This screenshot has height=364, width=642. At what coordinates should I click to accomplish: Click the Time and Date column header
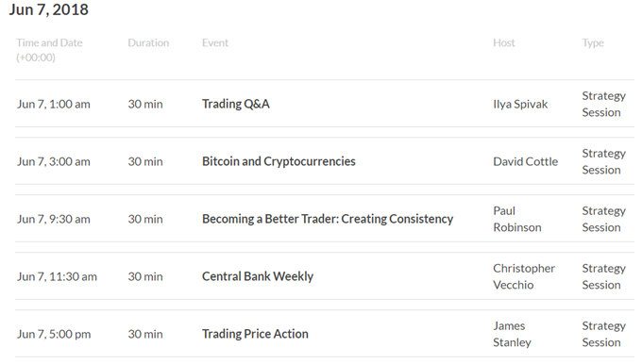point(49,50)
